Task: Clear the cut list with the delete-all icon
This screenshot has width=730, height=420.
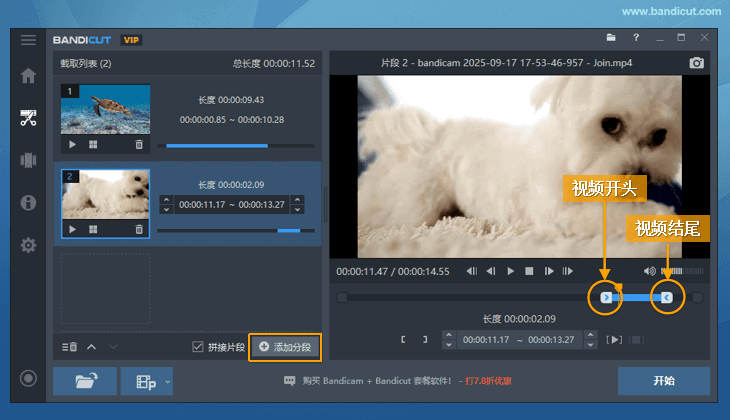Action: pyautogui.click(x=69, y=347)
